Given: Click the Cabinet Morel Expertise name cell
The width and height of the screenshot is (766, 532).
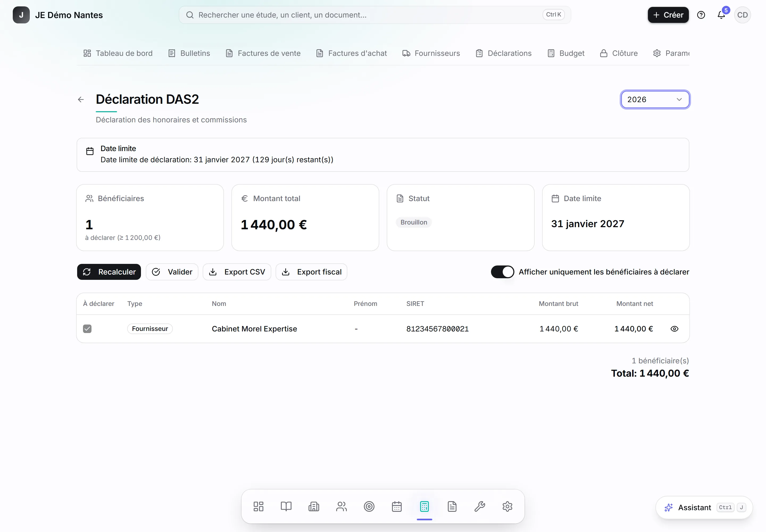Looking at the screenshot, I should (x=254, y=329).
